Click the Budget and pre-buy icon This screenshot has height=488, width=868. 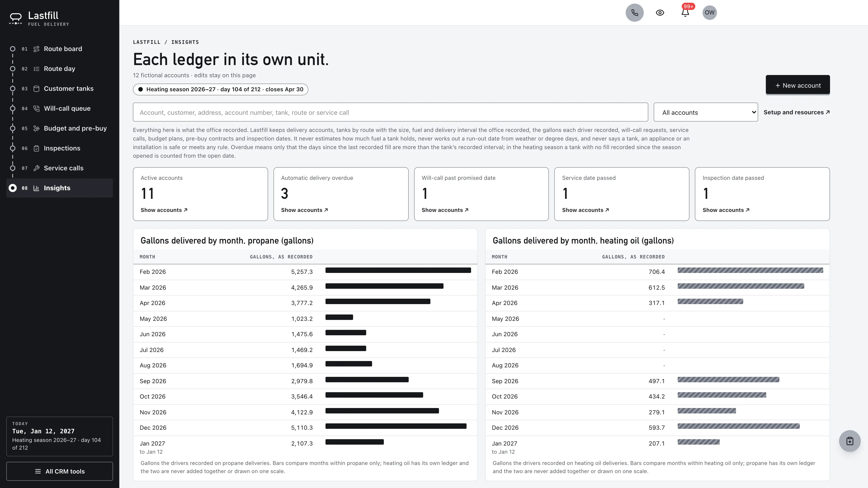[x=36, y=128]
